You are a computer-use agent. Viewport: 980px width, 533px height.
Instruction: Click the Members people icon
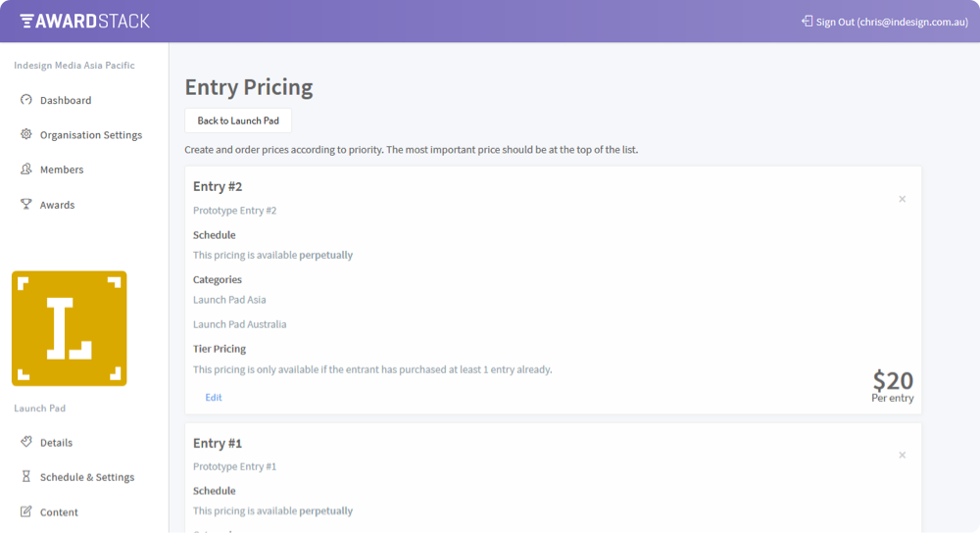(25, 169)
